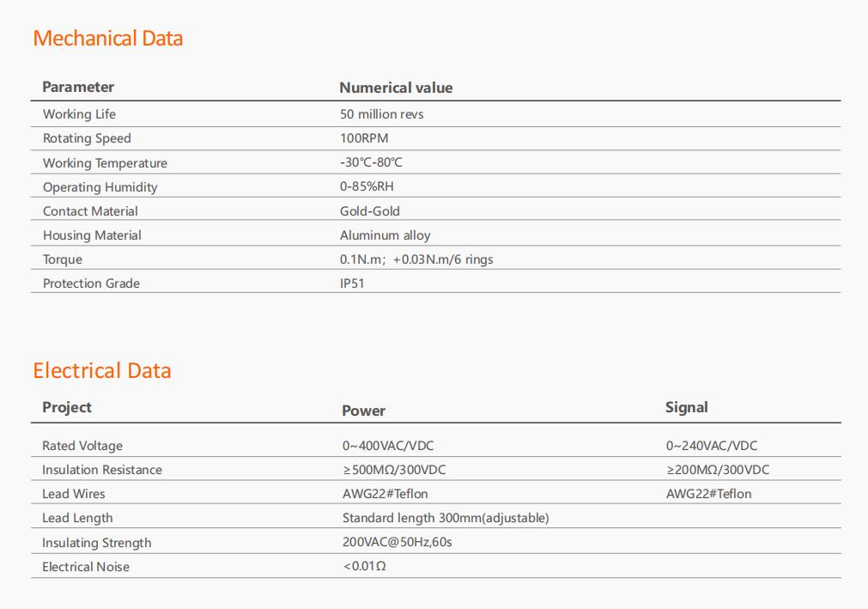The image size is (868, 609).
Task: Click the Signal column header
Action: coord(687,407)
